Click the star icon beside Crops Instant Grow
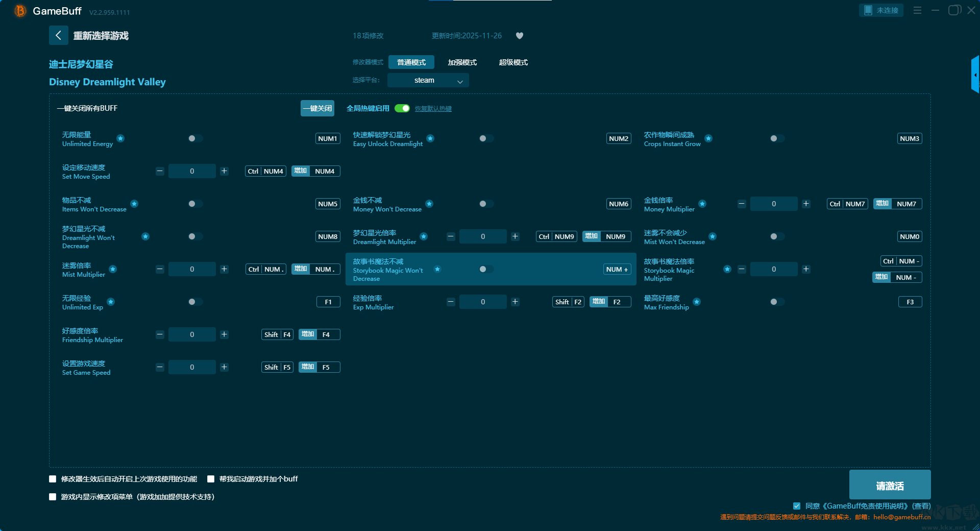 tap(708, 138)
